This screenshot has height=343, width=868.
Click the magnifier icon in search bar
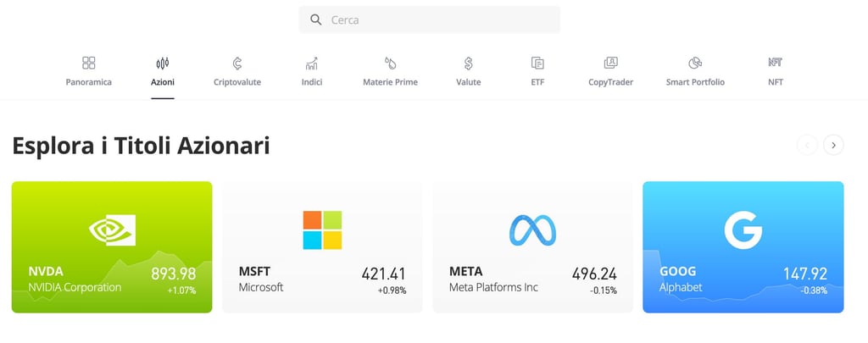click(x=315, y=20)
